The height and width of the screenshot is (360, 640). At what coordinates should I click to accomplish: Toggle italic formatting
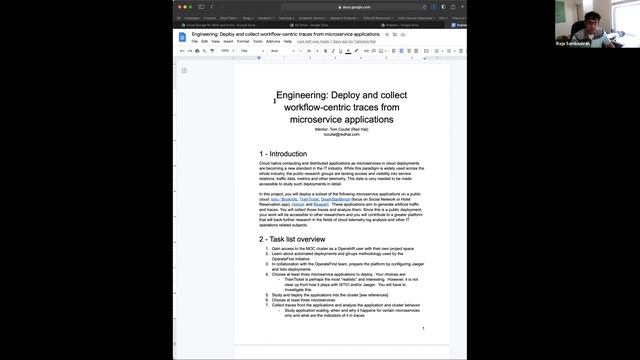pyautogui.click(x=333, y=51)
